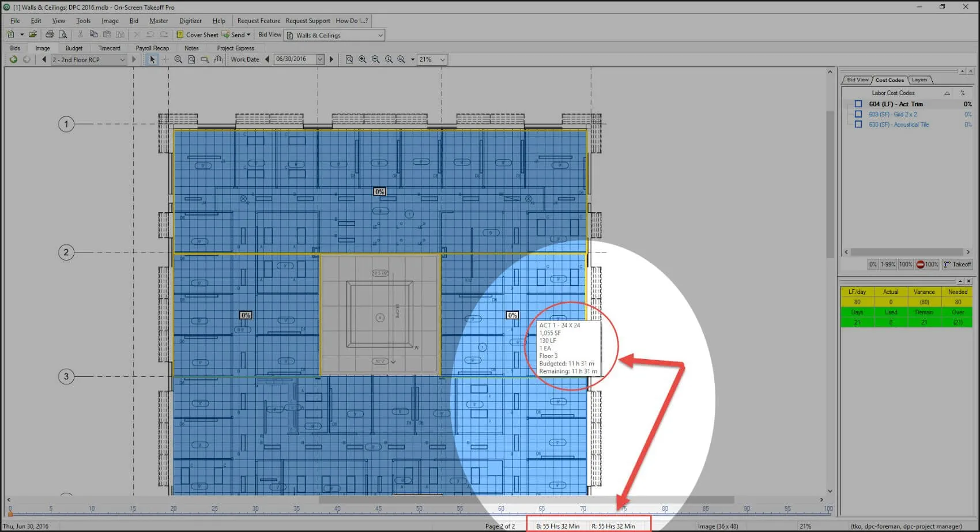Select the crosshair tool

tap(165, 59)
